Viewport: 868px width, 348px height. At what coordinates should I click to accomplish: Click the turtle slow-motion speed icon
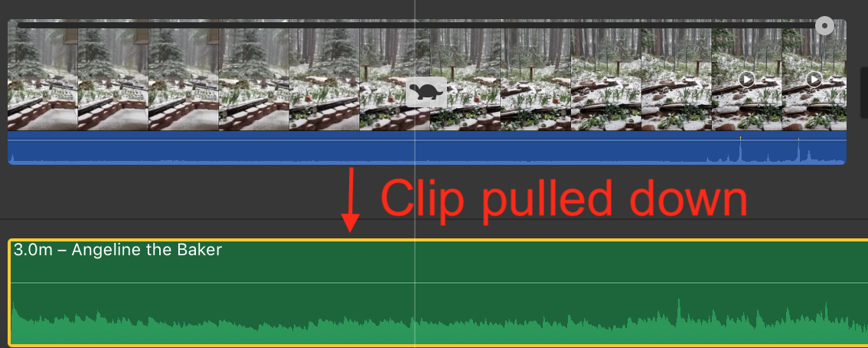click(x=426, y=91)
